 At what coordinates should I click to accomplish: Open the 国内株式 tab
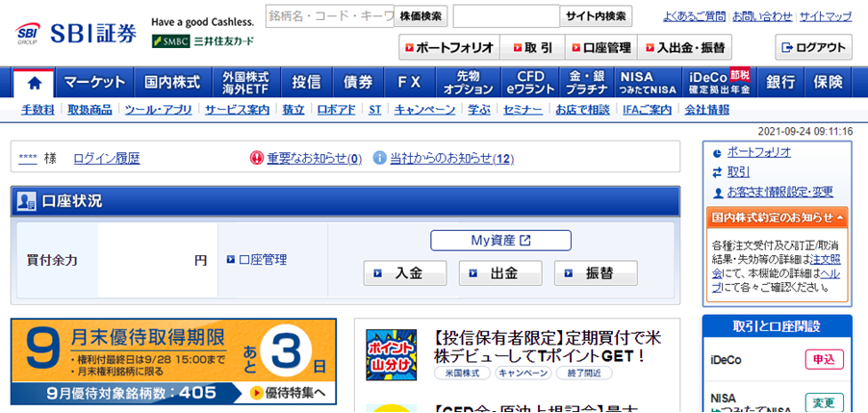[172, 83]
